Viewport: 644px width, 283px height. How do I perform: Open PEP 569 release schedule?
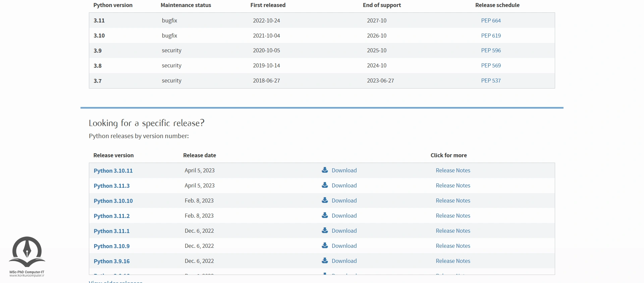[491, 65]
